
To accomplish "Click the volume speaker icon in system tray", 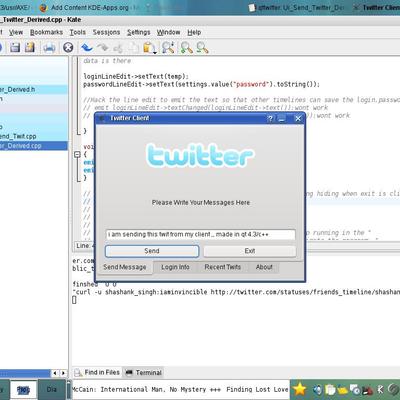I will [x=317, y=389].
